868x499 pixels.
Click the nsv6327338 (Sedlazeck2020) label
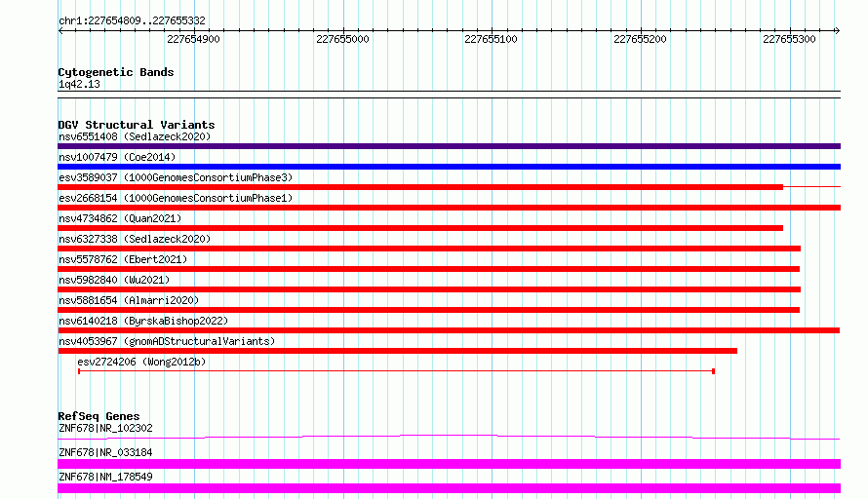point(135,239)
